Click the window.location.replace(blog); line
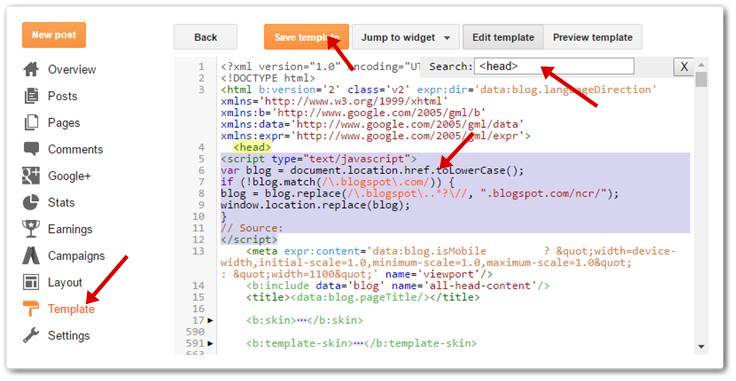Screen dimensions: 736x381 point(315,205)
